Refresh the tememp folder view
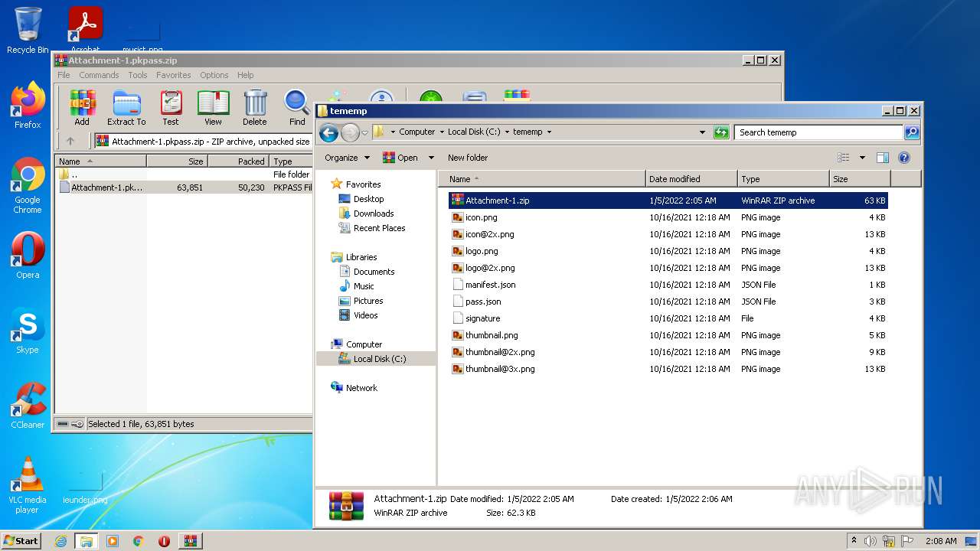This screenshot has width=980, height=551. tap(721, 132)
